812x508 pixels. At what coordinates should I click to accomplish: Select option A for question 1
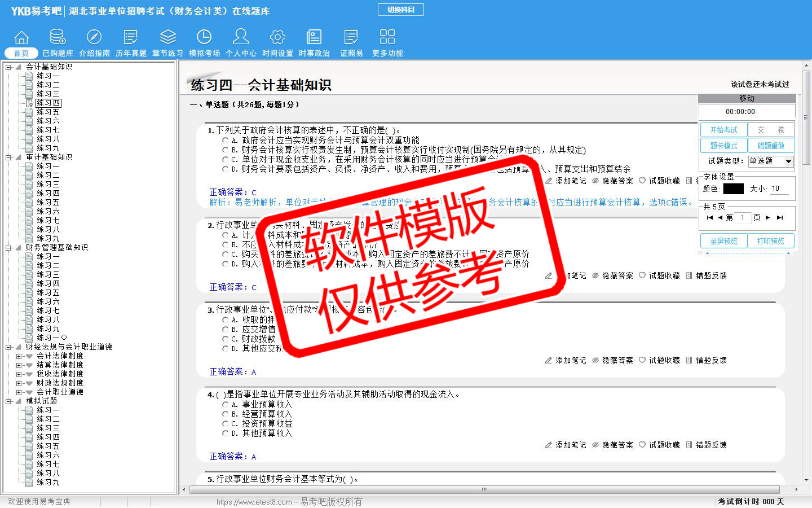point(226,141)
